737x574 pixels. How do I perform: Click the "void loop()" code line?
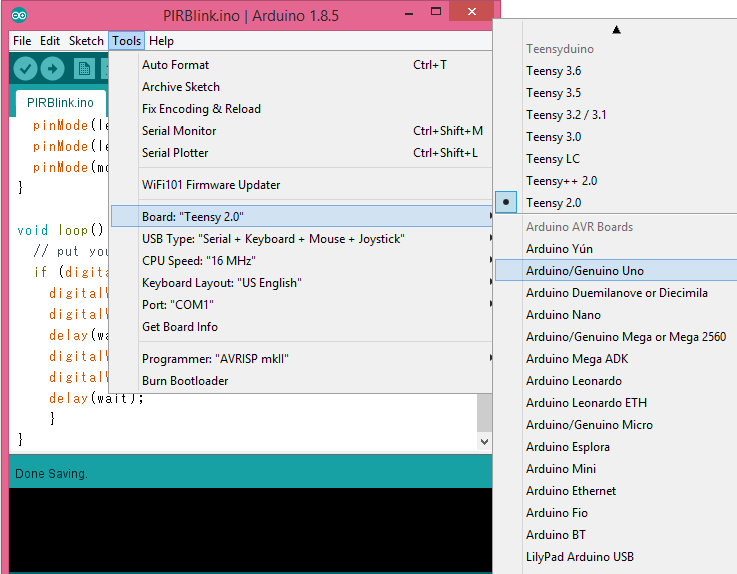click(x=60, y=230)
